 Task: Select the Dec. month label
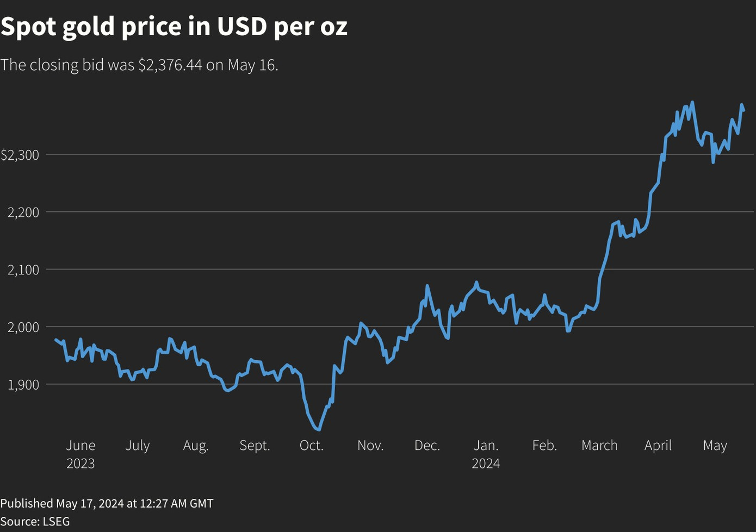[x=427, y=446]
